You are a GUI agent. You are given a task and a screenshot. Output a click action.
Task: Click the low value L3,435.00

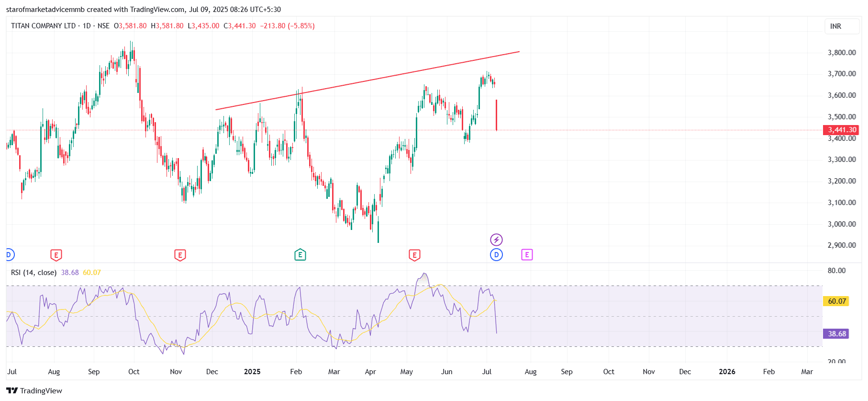203,26
